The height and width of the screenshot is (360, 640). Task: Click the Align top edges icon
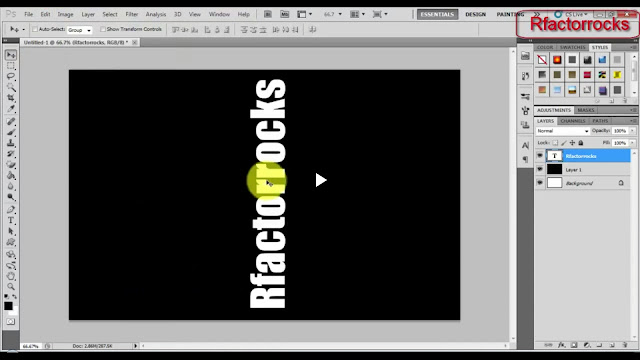click(x=176, y=29)
